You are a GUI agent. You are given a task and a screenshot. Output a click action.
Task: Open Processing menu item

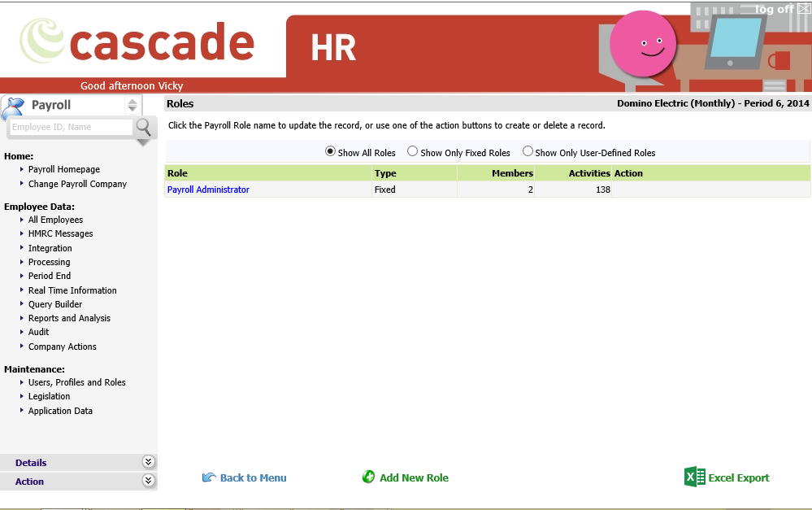tap(50, 262)
